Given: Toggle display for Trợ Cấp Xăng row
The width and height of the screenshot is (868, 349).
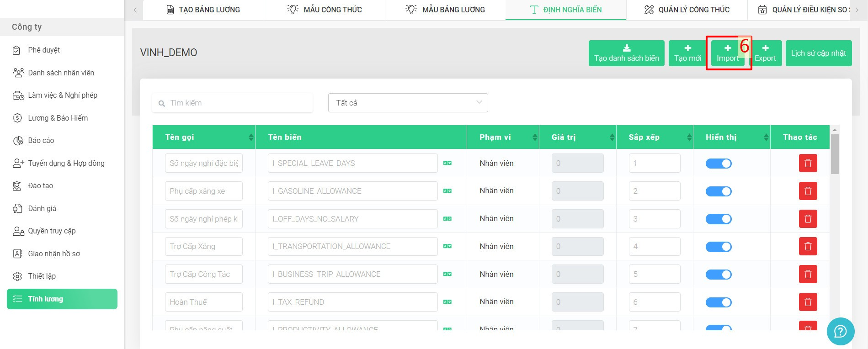Looking at the screenshot, I should [719, 247].
